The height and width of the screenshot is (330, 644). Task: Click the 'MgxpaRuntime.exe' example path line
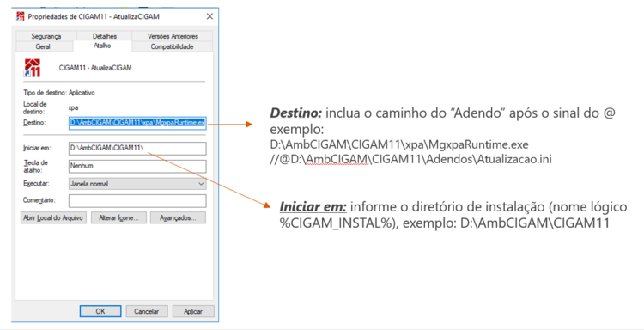399,144
